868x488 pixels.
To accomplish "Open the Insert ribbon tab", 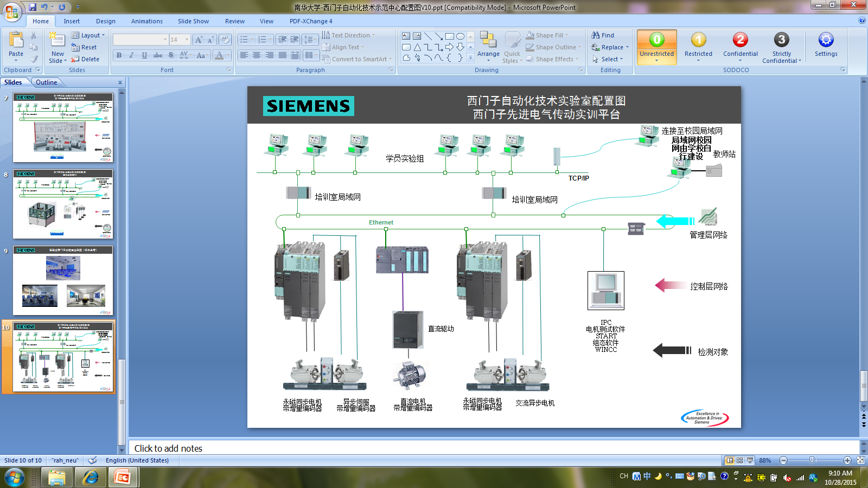I will pos(72,21).
